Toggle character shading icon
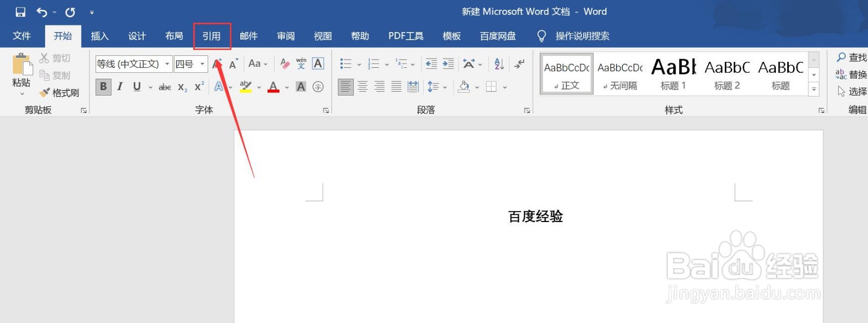Image resolution: width=868 pixels, height=323 pixels. [301, 86]
